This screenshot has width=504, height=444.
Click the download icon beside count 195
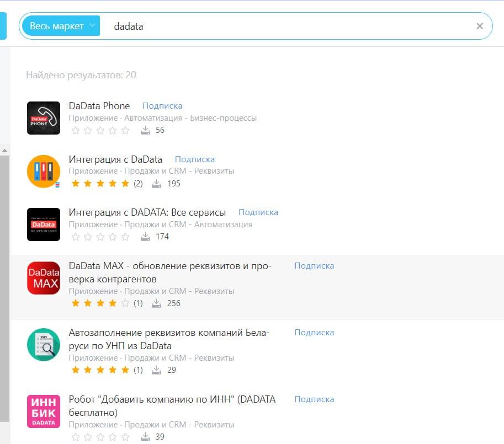157,183
